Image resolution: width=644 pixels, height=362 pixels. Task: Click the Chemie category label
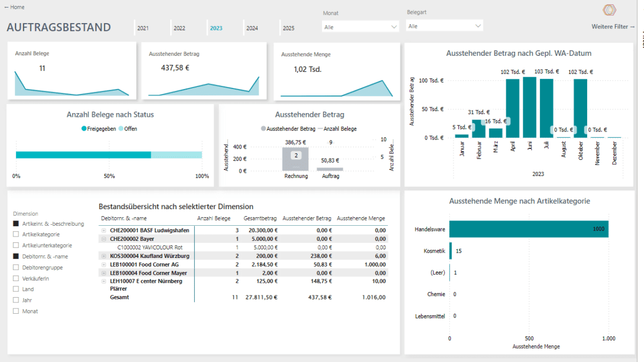(436, 294)
